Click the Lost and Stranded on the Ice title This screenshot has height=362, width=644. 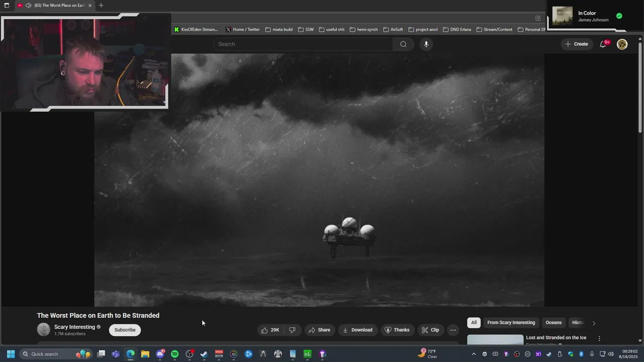556,338
